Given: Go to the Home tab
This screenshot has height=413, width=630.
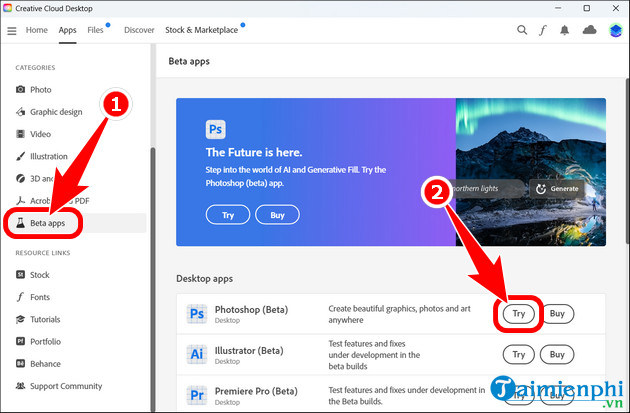Looking at the screenshot, I should [x=37, y=30].
